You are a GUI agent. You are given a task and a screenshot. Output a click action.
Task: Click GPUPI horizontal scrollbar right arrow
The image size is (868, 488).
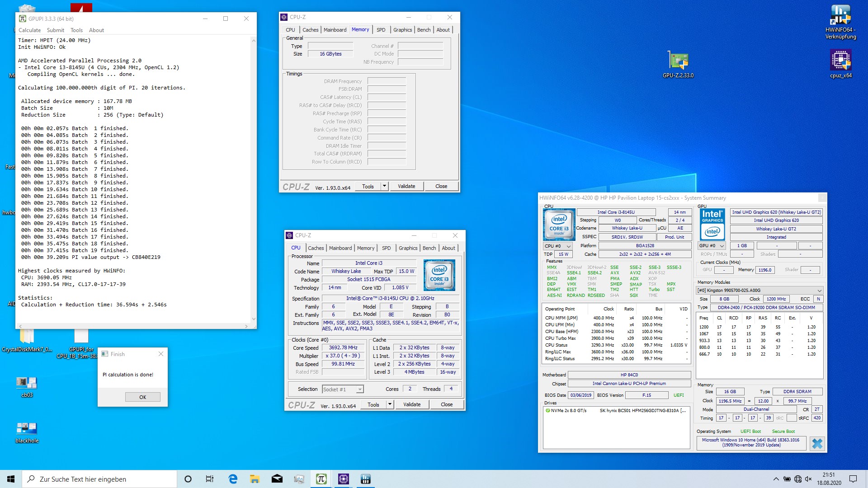[246, 326]
